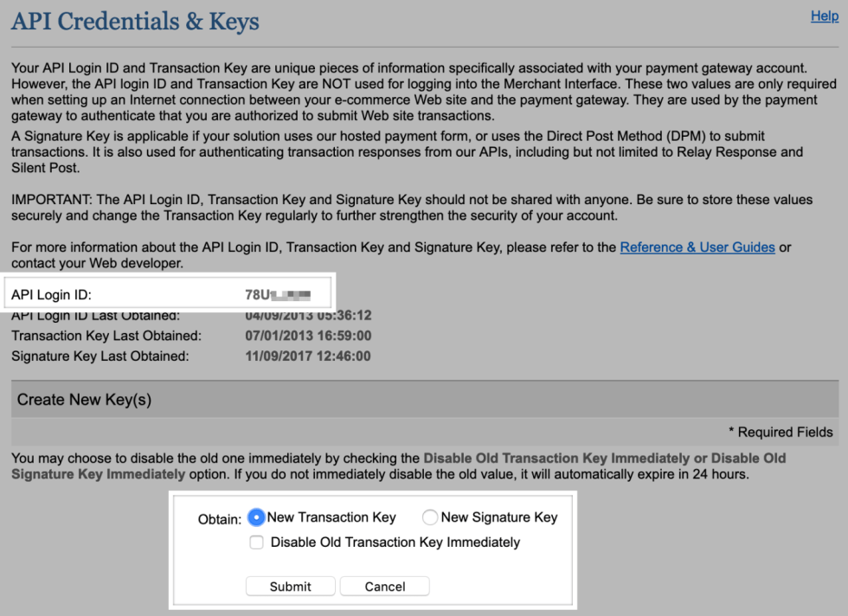Click the Obtain: field label

(x=219, y=520)
